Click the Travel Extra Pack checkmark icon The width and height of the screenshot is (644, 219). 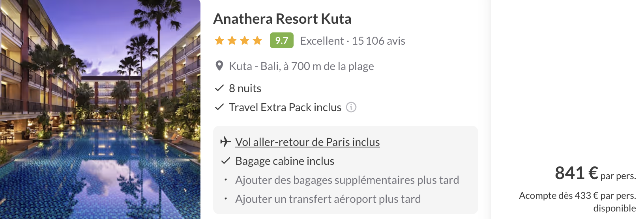point(219,107)
